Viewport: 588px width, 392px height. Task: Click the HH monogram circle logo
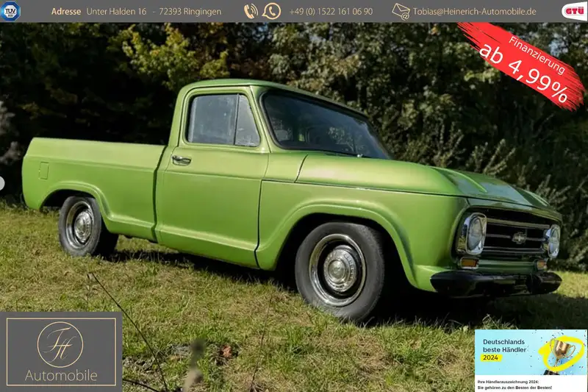pos(60,345)
